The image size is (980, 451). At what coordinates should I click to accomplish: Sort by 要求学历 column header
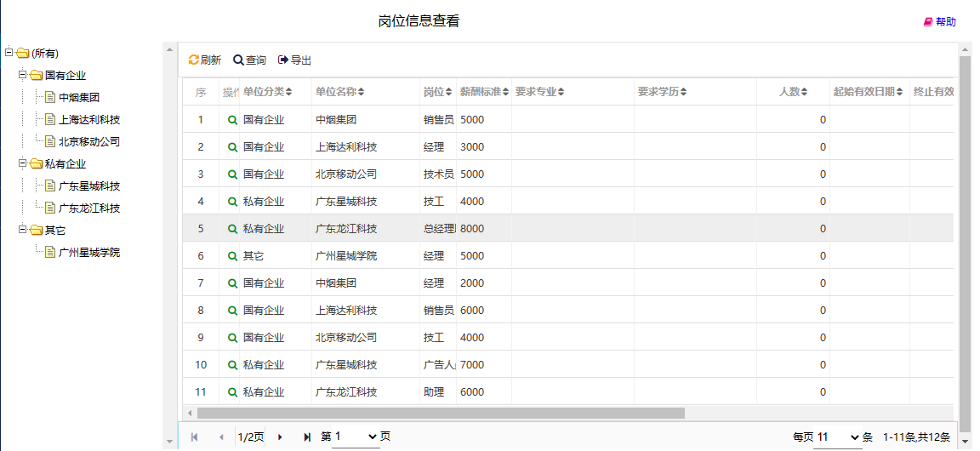(x=663, y=92)
